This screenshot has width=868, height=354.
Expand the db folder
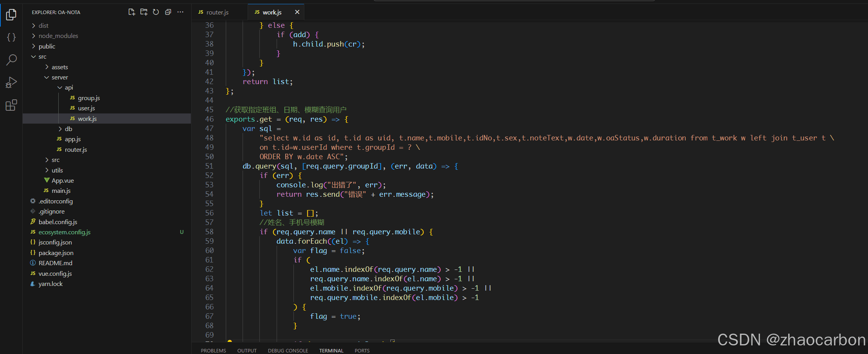(x=68, y=129)
